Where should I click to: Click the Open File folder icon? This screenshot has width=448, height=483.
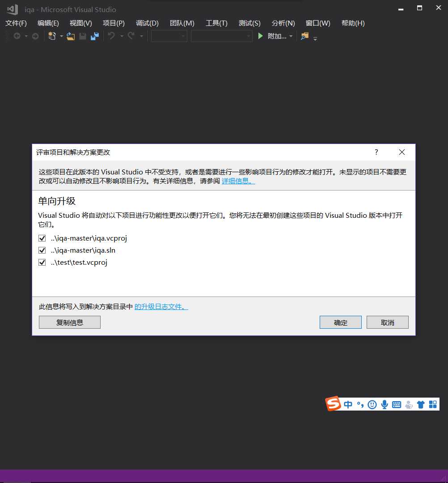(71, 36)
